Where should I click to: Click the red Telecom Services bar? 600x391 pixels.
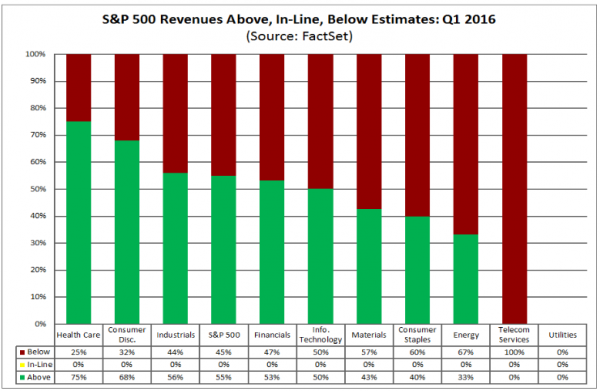(515, 189)
